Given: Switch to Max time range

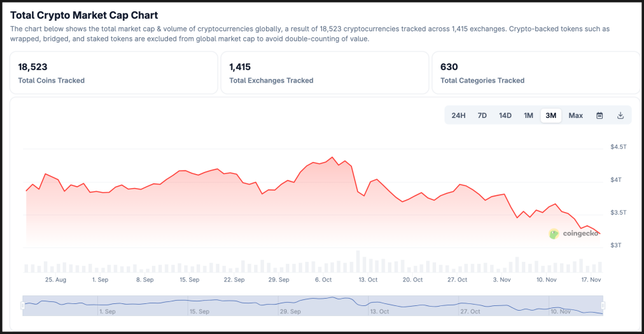Looking at the screenshot, I should click(x=576, y=115).
